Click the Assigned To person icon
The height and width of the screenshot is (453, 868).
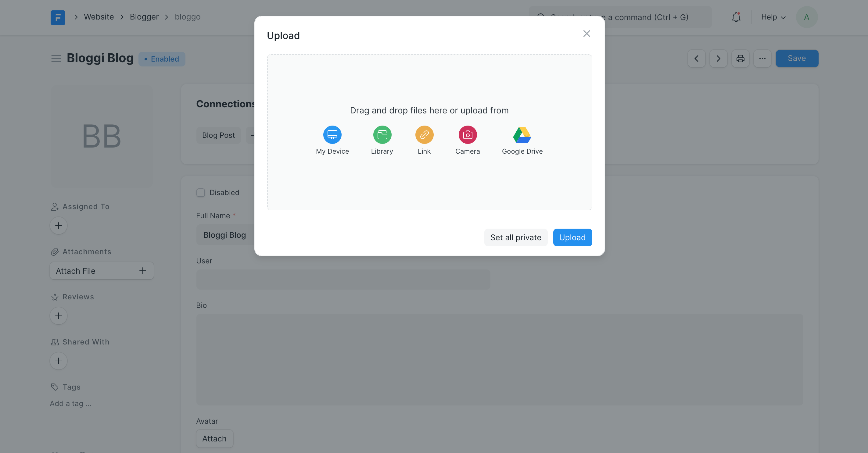[x=55, y=206]
